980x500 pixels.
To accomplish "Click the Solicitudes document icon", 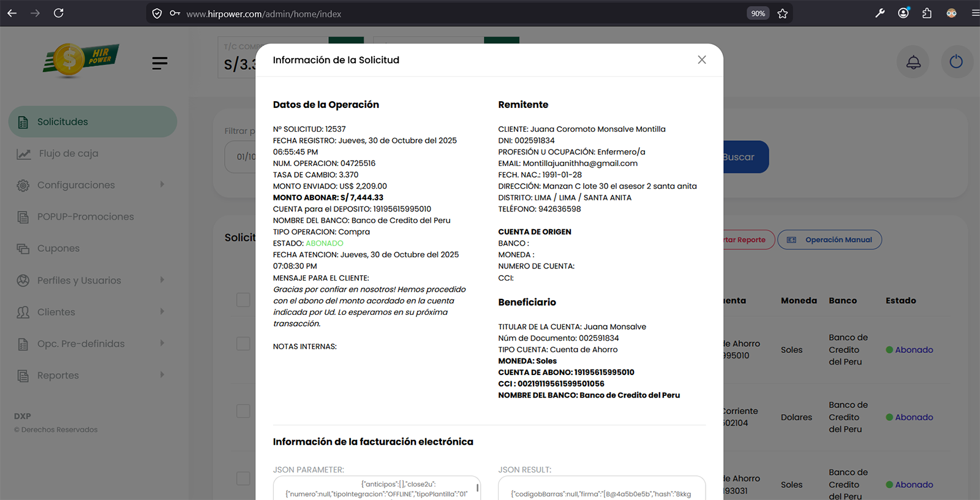I will pos(23,122).
